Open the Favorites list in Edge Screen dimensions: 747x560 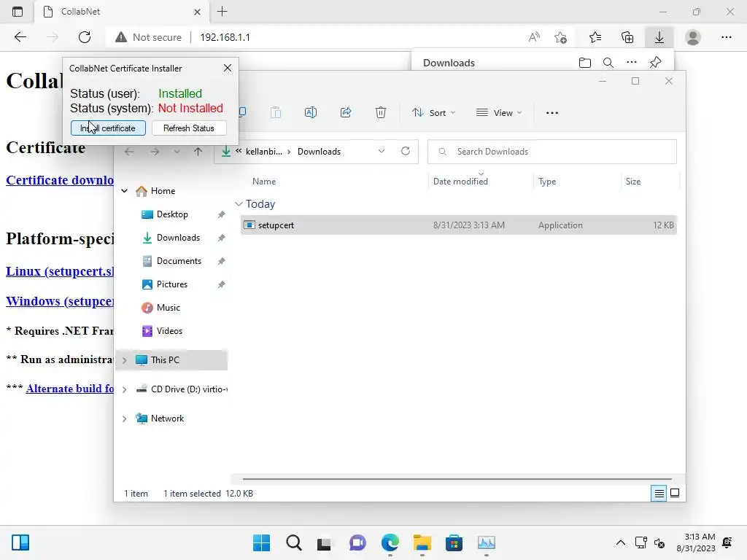[x=595, y=37]
